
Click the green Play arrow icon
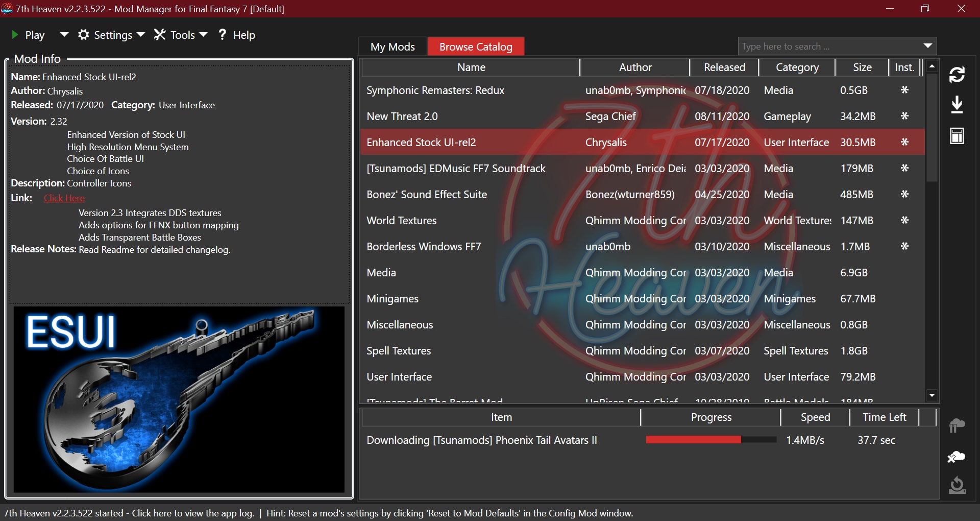coord(15,35)
